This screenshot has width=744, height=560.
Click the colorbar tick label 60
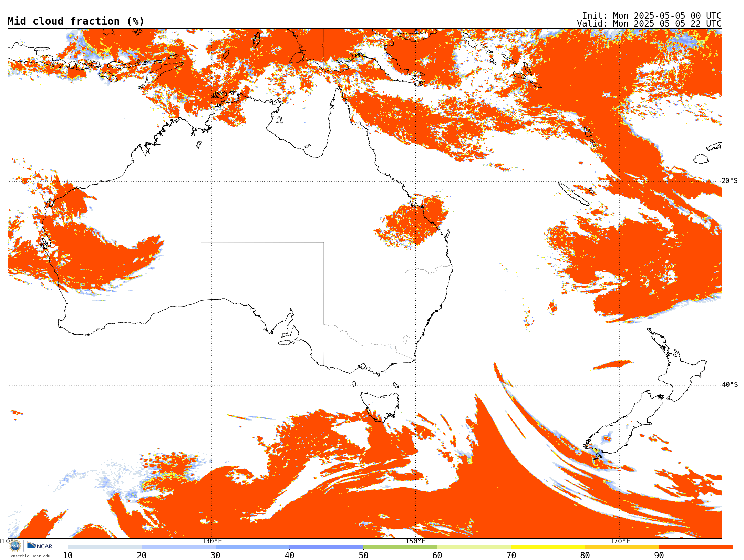click(437, 555)
